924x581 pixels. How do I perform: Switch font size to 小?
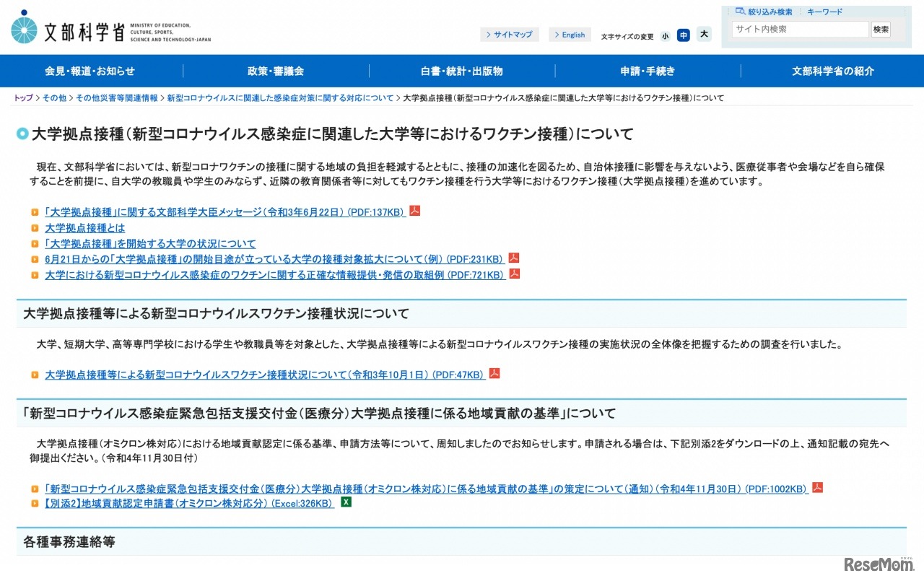(665, 35)
